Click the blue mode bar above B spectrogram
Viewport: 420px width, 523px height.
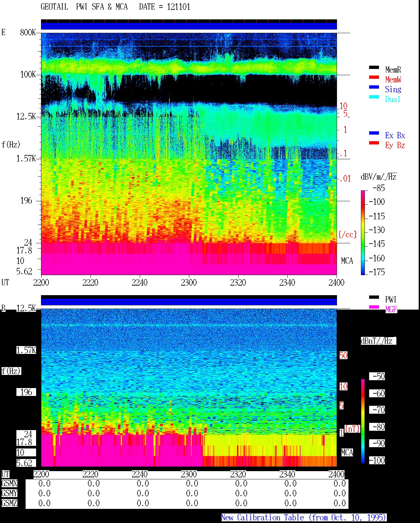tap(189, 302)
